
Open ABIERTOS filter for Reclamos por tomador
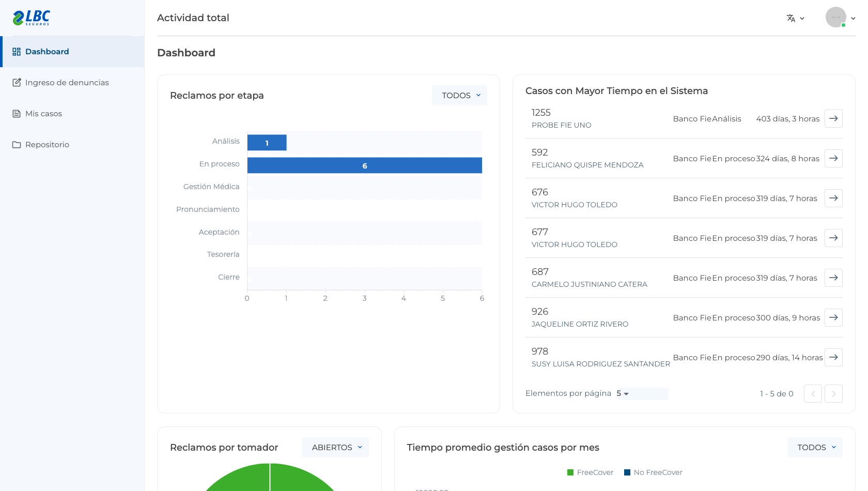tap(335, 448)
